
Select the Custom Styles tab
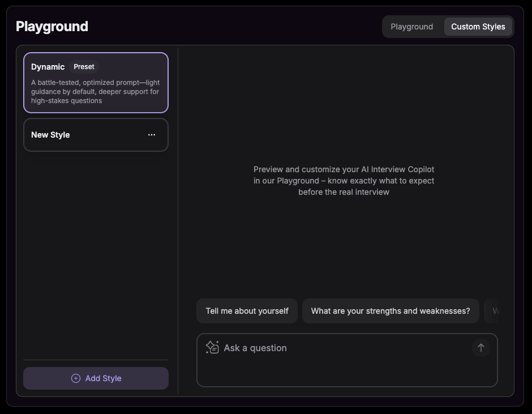[478, 26]
